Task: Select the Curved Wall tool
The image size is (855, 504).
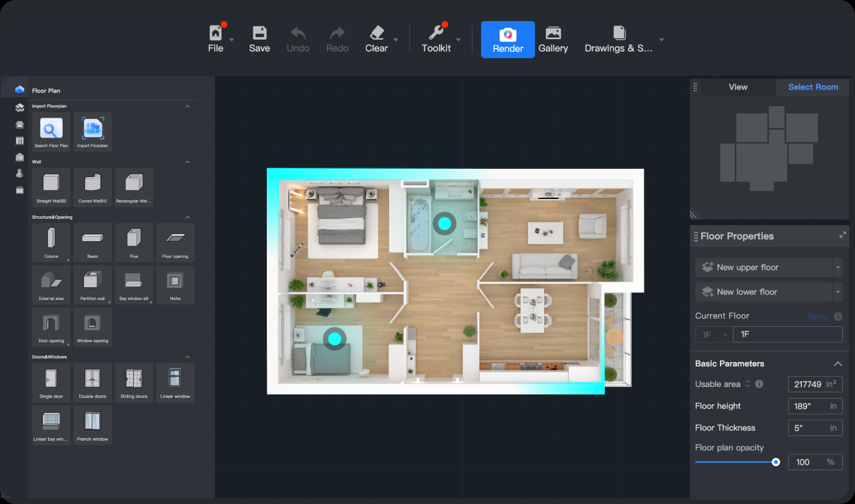Action: coord(92,187)
